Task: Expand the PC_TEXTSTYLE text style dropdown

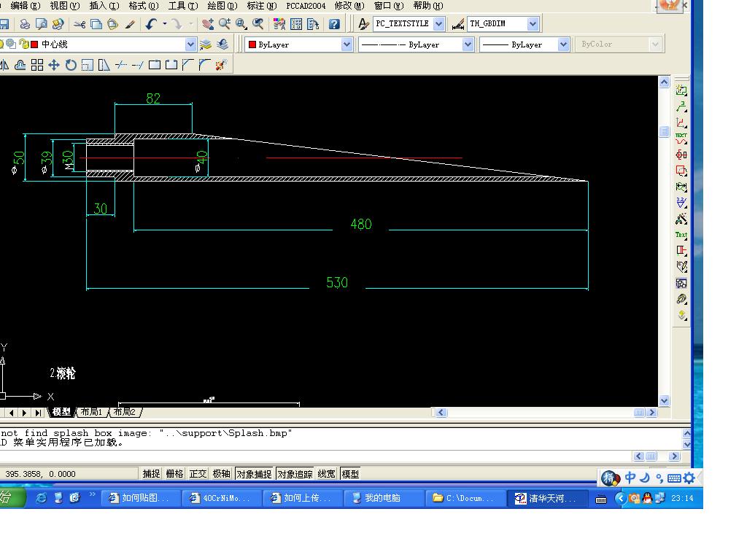Action: click(x=438, y=24)
